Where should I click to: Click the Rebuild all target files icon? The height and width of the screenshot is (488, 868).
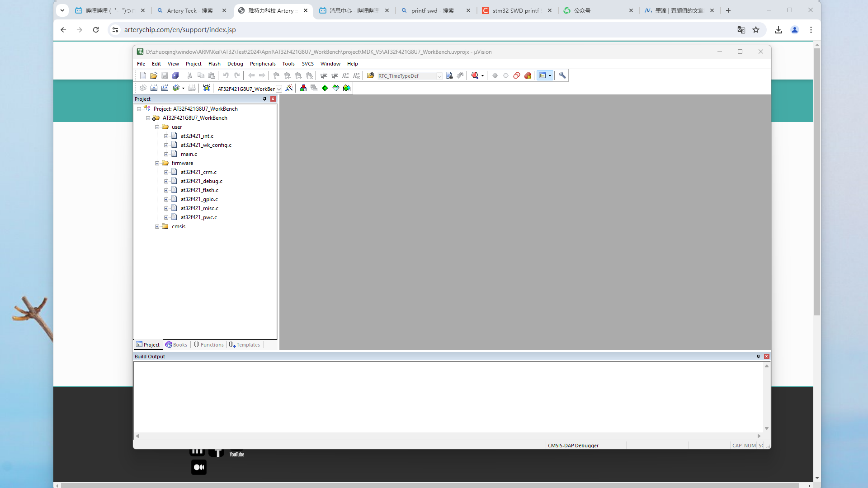click(x=165, y=88)
